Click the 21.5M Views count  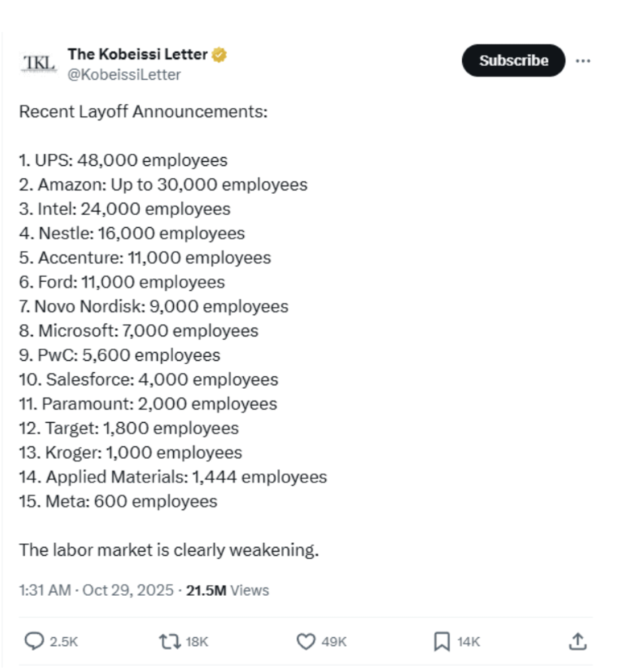coord(228,590)
